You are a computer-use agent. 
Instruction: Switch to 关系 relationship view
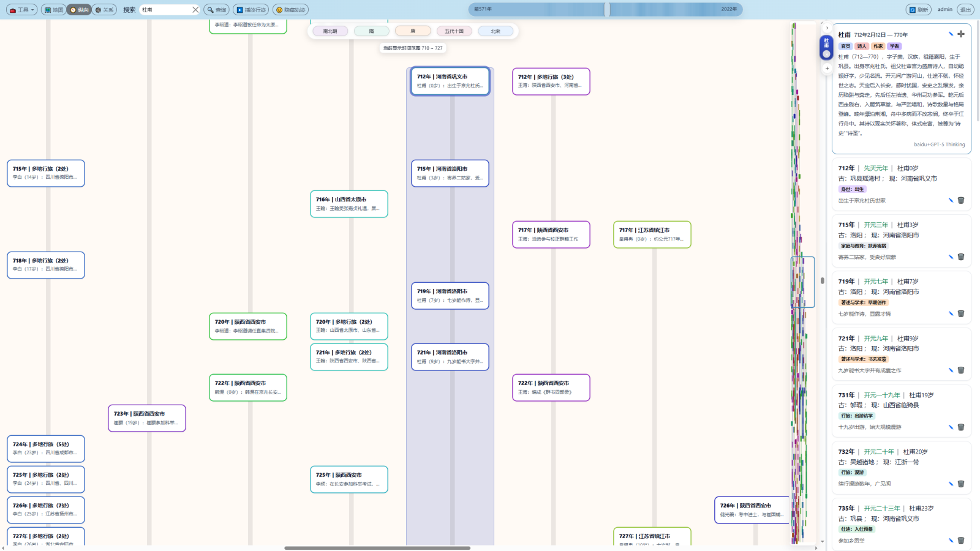(105, 10)
